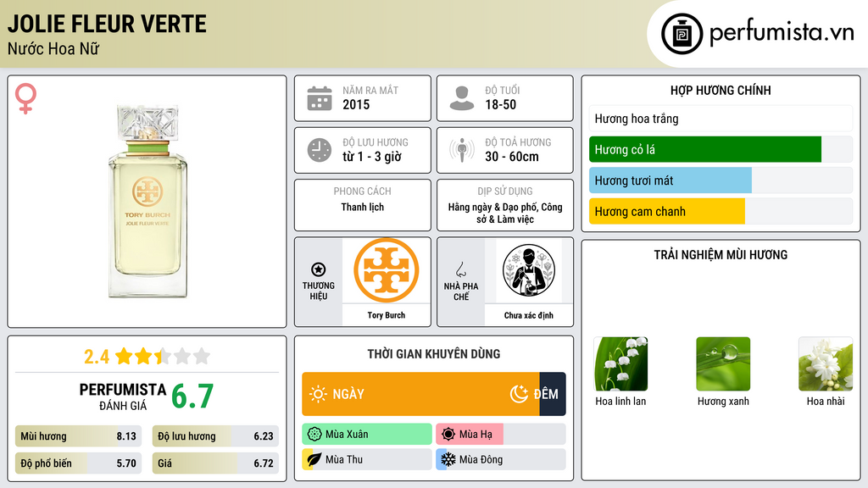Click the Mùa Thu leaf icon

point(314,459)
